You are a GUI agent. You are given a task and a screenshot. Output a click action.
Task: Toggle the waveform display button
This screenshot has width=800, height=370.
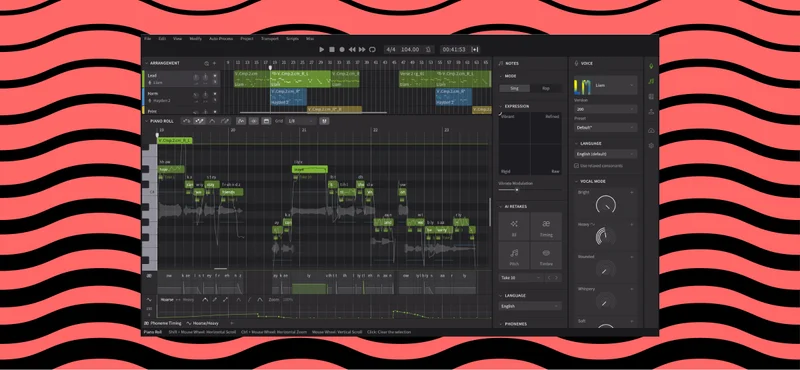(254, 121)
